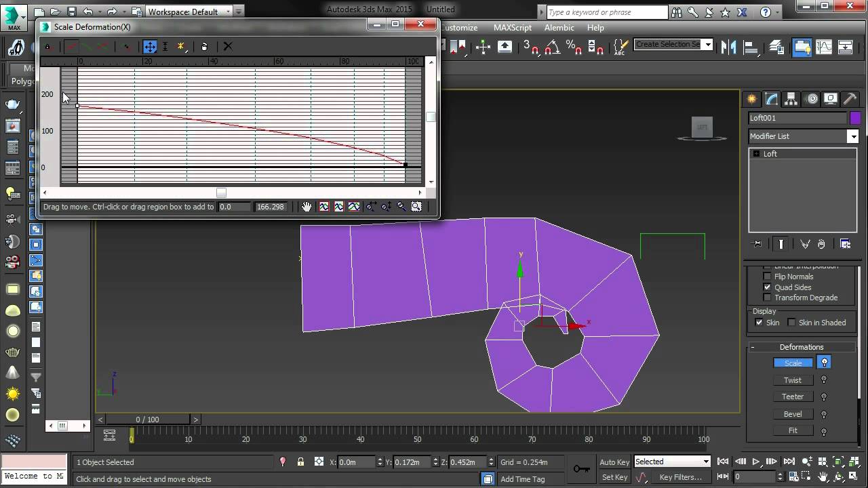Click the Twist deformation button
This screenshot has height=488, width=868.
793,380
